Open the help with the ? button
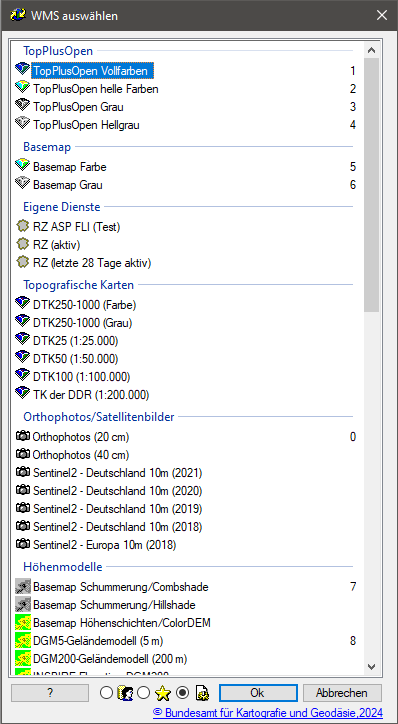 tap(50, 693)
